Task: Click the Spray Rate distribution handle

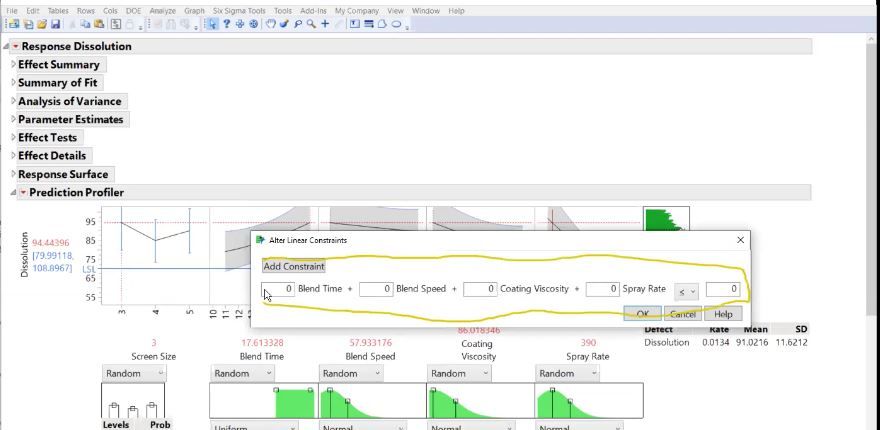Action: (552, 390)
